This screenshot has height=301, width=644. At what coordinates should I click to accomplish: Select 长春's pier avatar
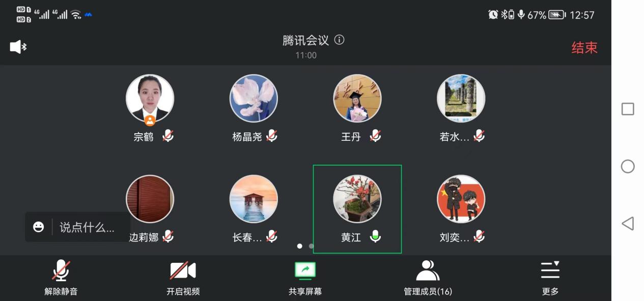coord(254,199)
